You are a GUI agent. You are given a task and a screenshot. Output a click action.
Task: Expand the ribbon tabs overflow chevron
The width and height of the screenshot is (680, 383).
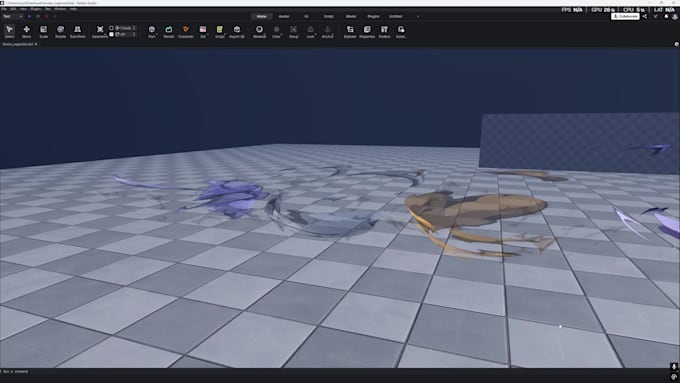[x=418, y=16]
